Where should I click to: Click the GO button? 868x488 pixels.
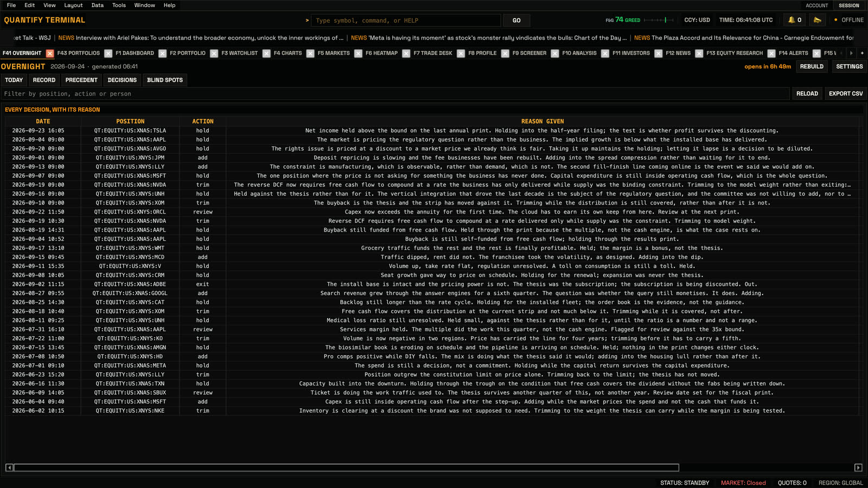pyautogui.click(x=516, y=21)
